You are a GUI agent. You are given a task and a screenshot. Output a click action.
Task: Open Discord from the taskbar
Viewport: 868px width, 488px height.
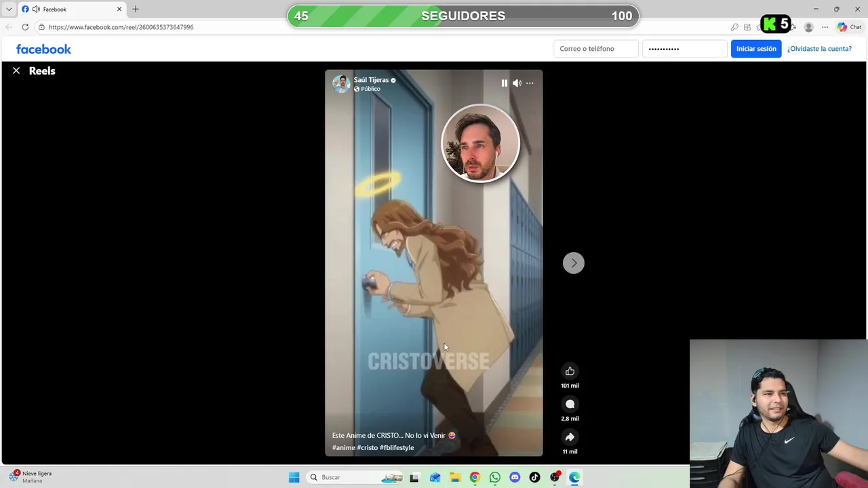(515, 477)
